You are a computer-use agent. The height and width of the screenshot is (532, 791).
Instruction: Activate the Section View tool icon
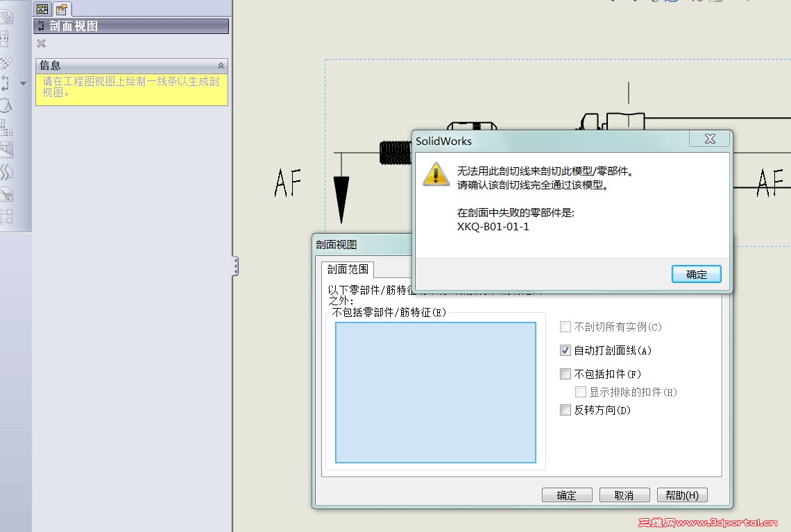pos(5,83)
